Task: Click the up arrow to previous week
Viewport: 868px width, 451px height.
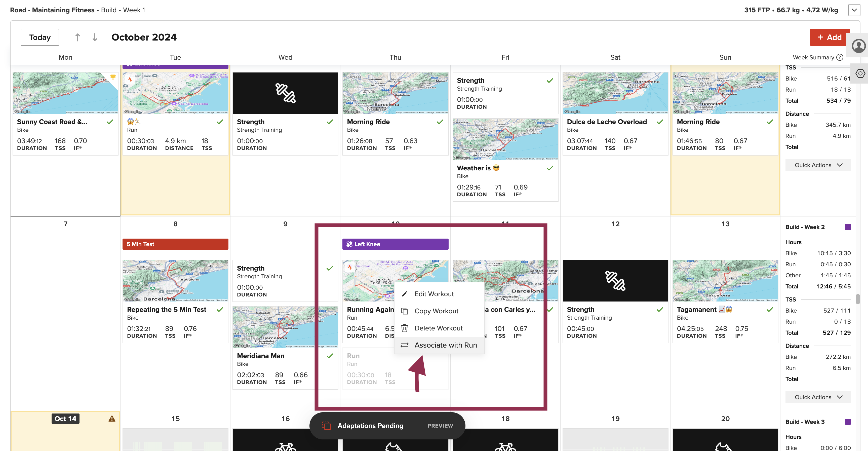Action: (77, 37)
